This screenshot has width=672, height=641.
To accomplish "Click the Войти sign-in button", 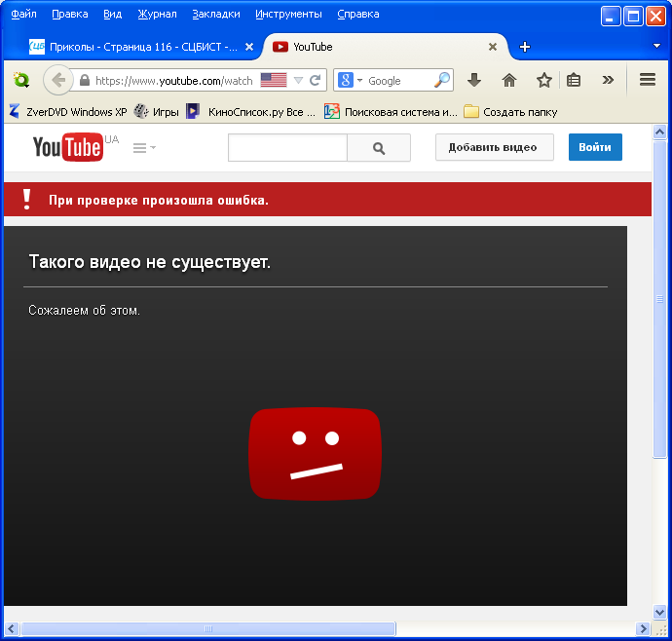I will click(594, 147).
